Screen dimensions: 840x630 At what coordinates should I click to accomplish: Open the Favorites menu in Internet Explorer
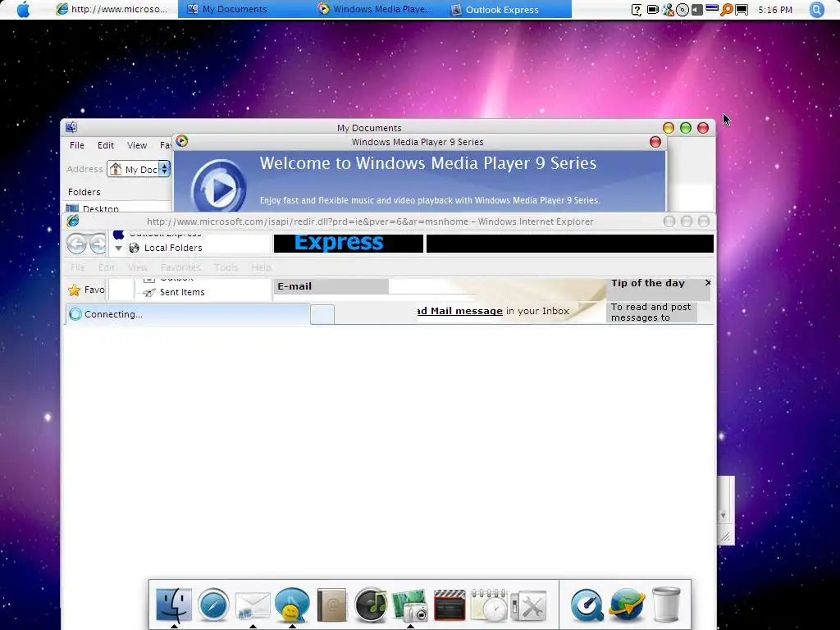click(x=180, y=267)
